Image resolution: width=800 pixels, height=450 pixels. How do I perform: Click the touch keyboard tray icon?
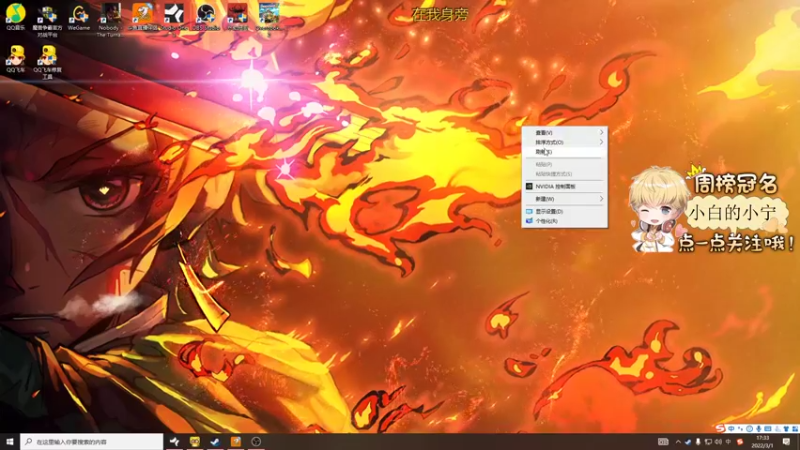663,442
